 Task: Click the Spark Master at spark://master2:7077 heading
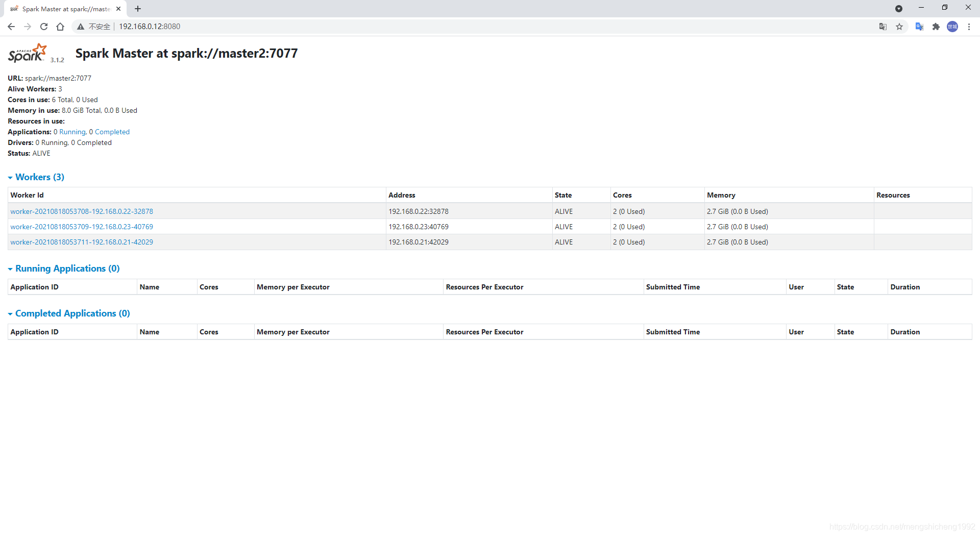coord(186,53)
